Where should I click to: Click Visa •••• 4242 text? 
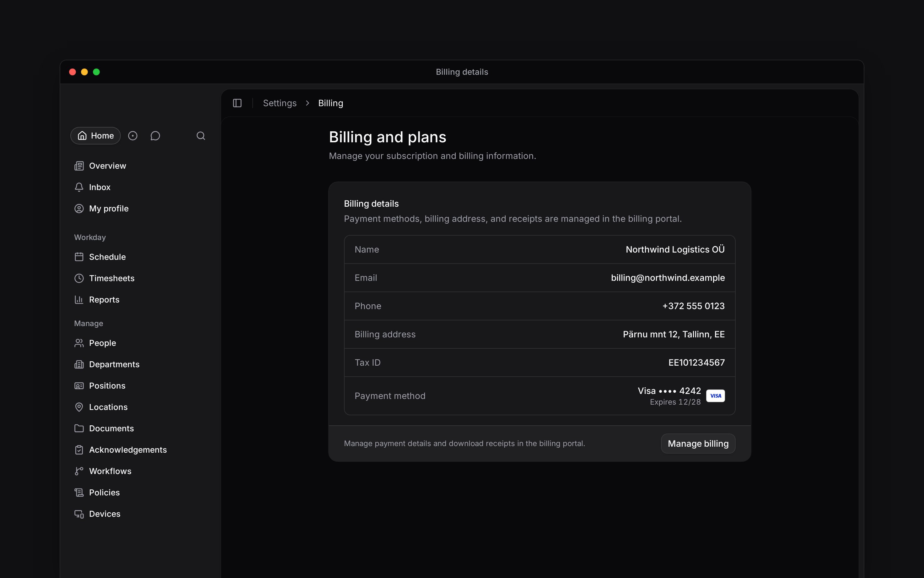pyautogui.click(x=669, y=391)
